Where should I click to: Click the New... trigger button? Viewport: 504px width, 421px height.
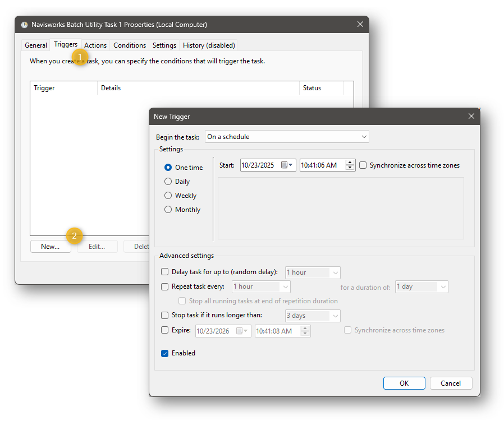51,246
